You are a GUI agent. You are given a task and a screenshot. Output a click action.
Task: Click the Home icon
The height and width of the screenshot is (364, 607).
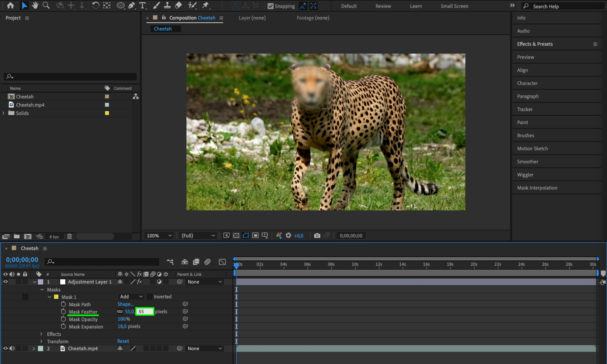coord(10,5)
